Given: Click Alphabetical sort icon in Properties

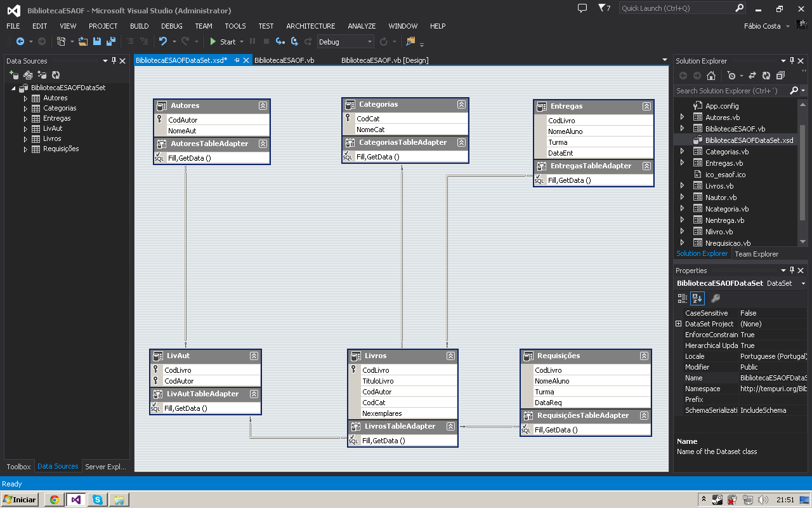Looking at the screenshot, I should point(697,298).
